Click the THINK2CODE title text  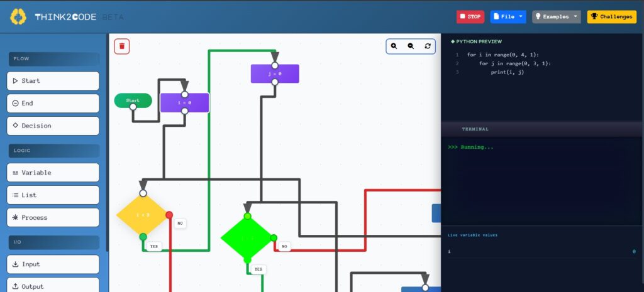65,17
